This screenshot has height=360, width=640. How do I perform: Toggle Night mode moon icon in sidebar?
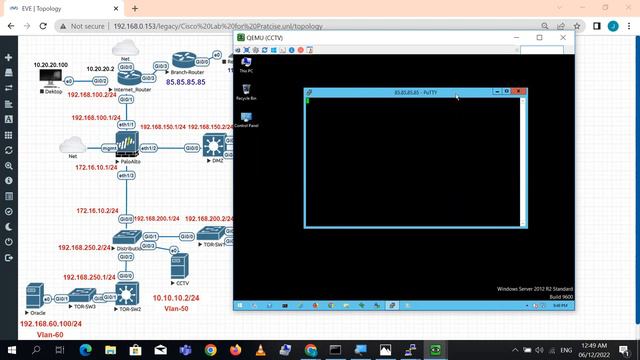click(8, 227)
